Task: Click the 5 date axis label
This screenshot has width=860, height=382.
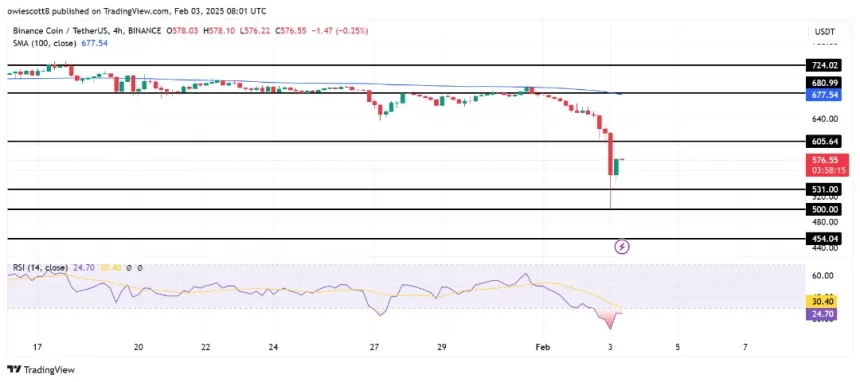Action: click(678, 347)
